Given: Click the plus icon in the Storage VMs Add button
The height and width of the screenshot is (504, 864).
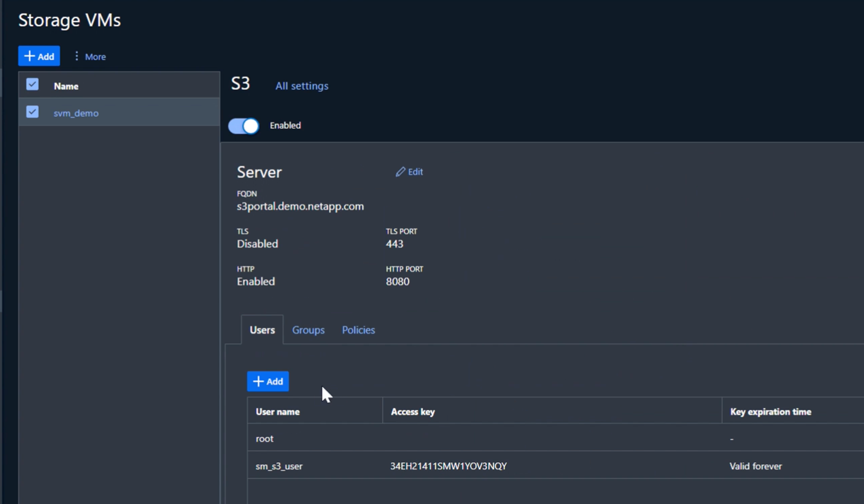Looking at the screenshot, I should tap(29, 56).
